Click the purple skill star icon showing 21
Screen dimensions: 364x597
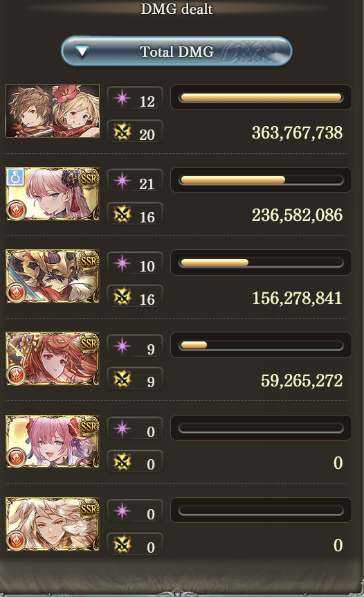click(x=122, y=181)
